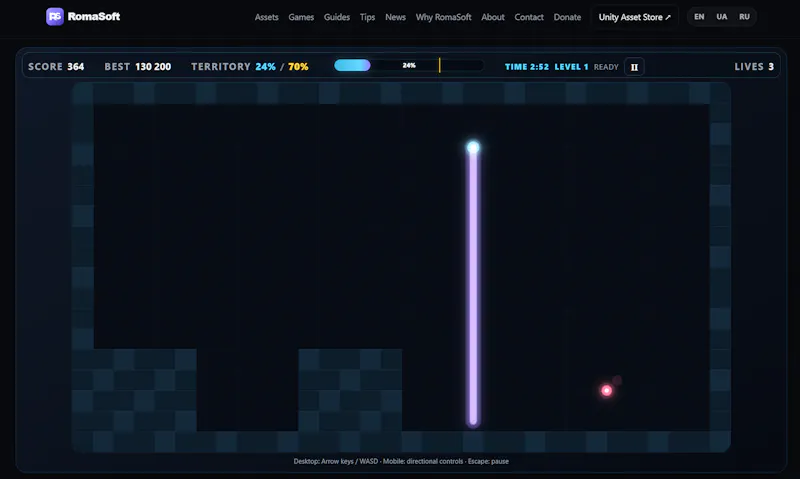The image size is (800, 479).
Task: Click the SCORE 364 readout
Action: [x=56, y=67]
